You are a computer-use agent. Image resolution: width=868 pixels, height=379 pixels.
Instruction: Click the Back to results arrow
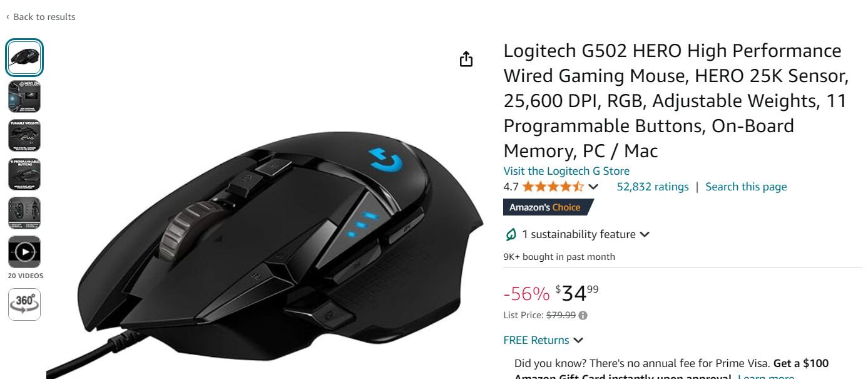click(8, 17)
